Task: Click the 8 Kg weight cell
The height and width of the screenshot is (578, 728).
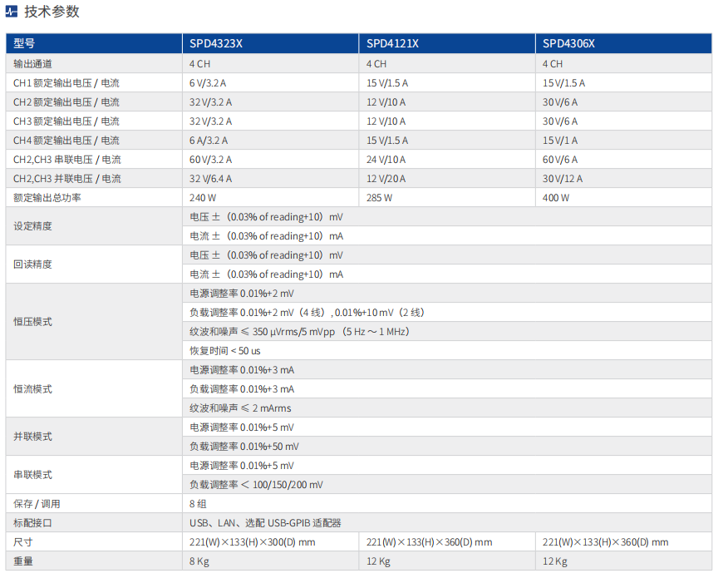Action: click(x=201, y=561)
